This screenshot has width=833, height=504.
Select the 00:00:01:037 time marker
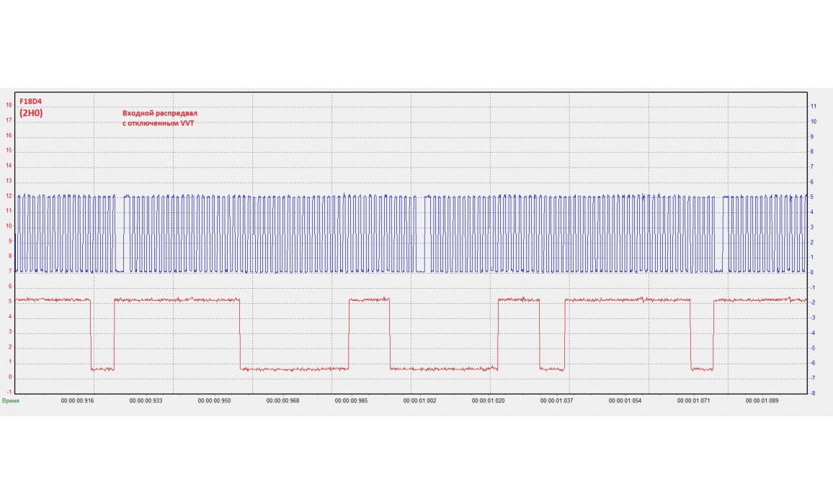coord(556,400)
